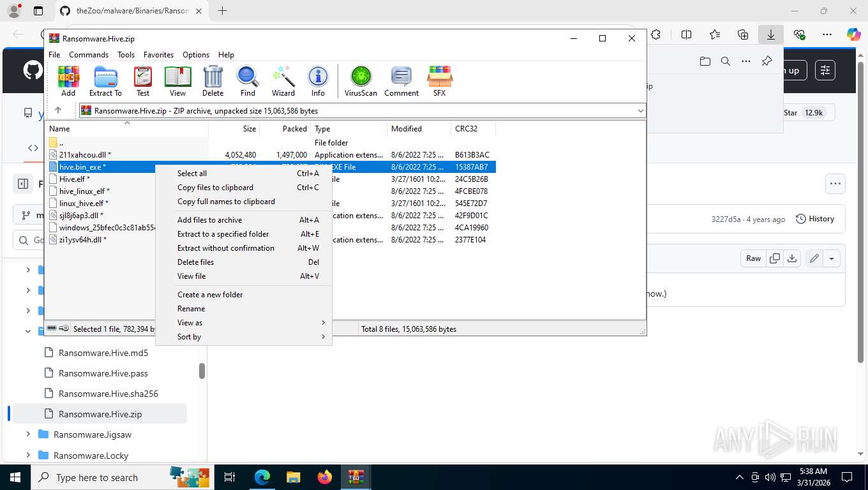
Task: Click Edge settings three-dot menu
Action: pos(827,35)
